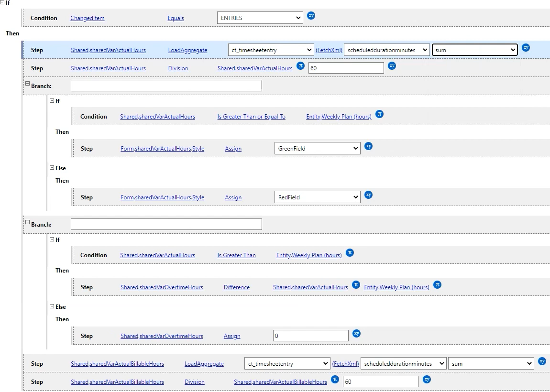Image resolution: width=550 pixels, height=392 pixels.
Task: Click Entity.Weekly Plan (hours) in first Branch condition
Action: [339, 117]
